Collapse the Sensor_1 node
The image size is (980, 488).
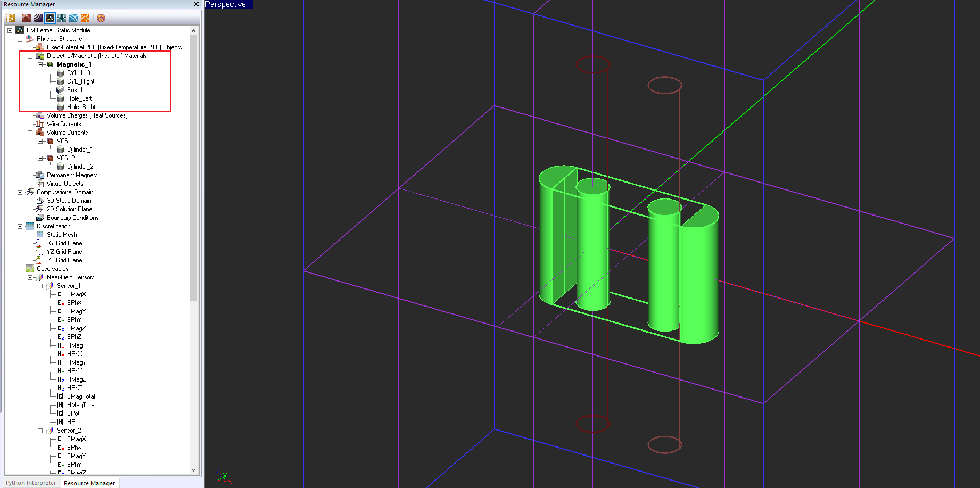pos(40,286)
